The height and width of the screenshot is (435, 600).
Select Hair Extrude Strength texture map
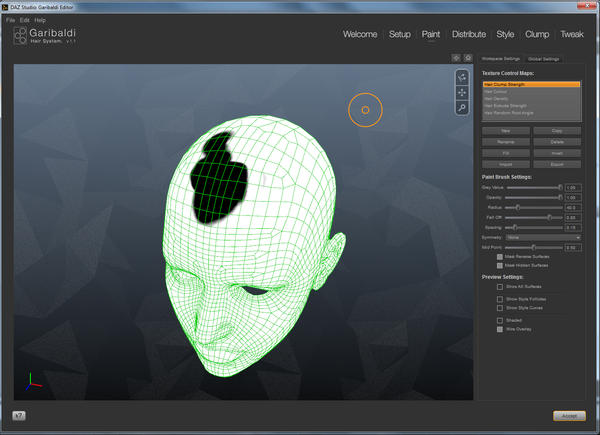point(532,106)
